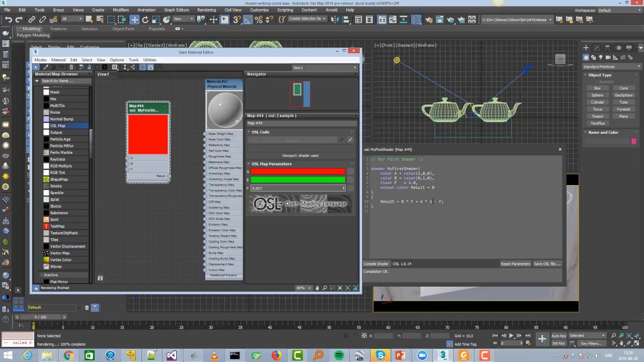Switch to the Object Paint ribbon tab

pyautogui.click(x=123, y=29)
